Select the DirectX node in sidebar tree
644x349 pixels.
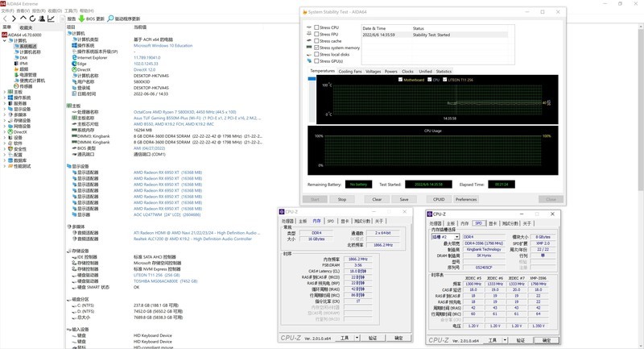pos(19,131)
